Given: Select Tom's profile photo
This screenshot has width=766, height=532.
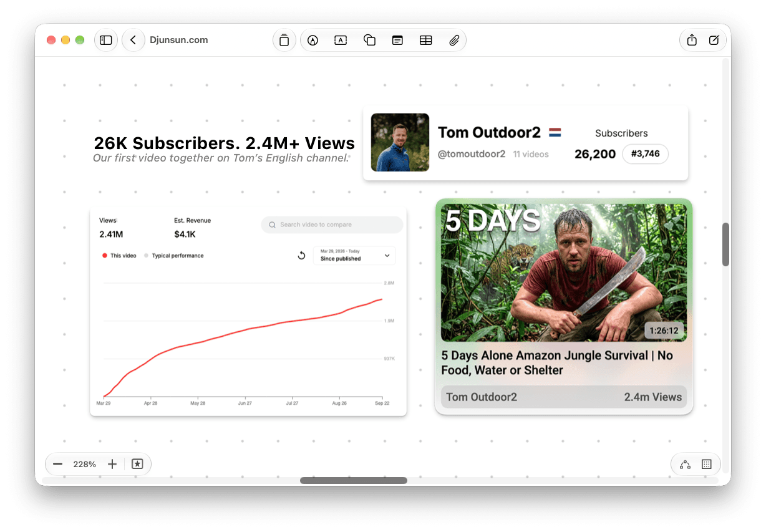Looking at the screenshot, I should tap(400, 142).
